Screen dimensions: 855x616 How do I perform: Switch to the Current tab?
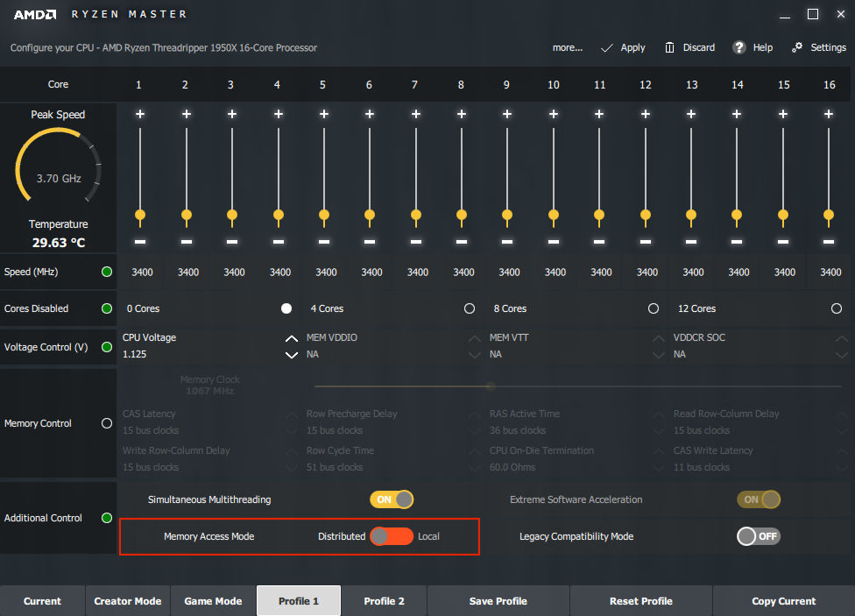click(43, 601)
